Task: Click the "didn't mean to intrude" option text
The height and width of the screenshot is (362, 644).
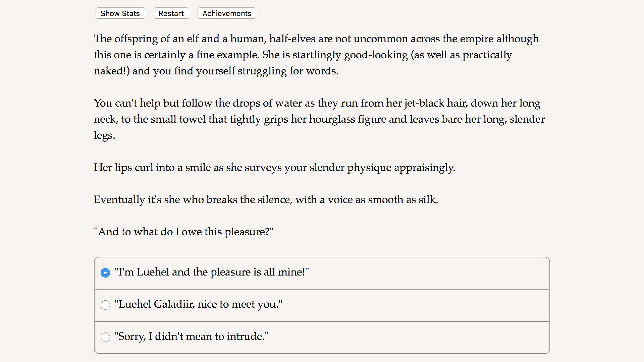Action: (x=192, y=337)
